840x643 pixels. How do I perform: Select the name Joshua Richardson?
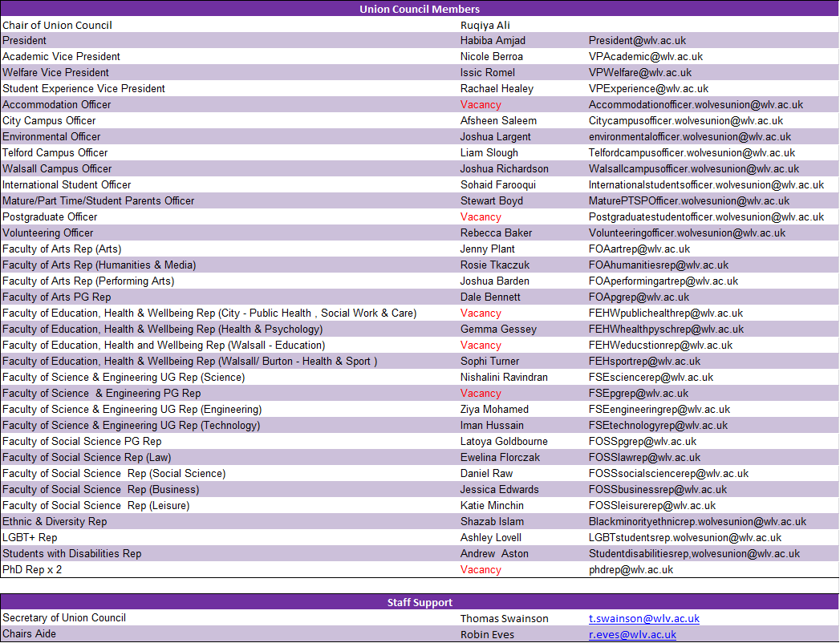click(504, 169)
